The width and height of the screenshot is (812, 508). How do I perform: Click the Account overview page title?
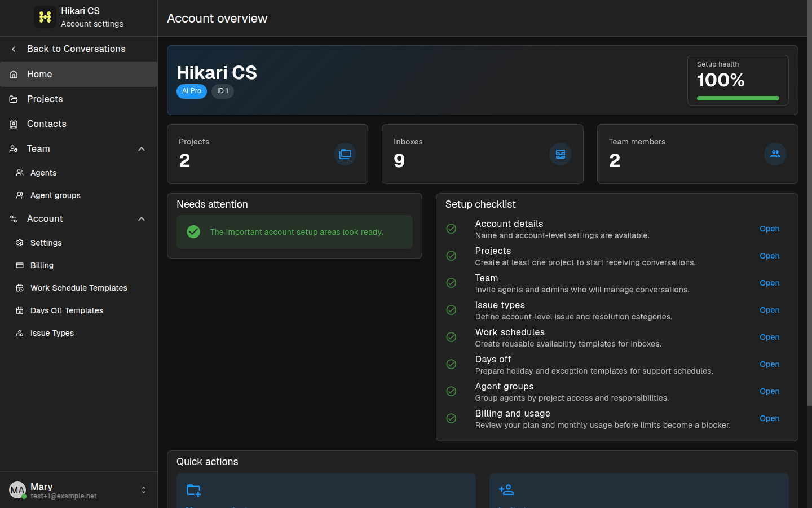217,18
